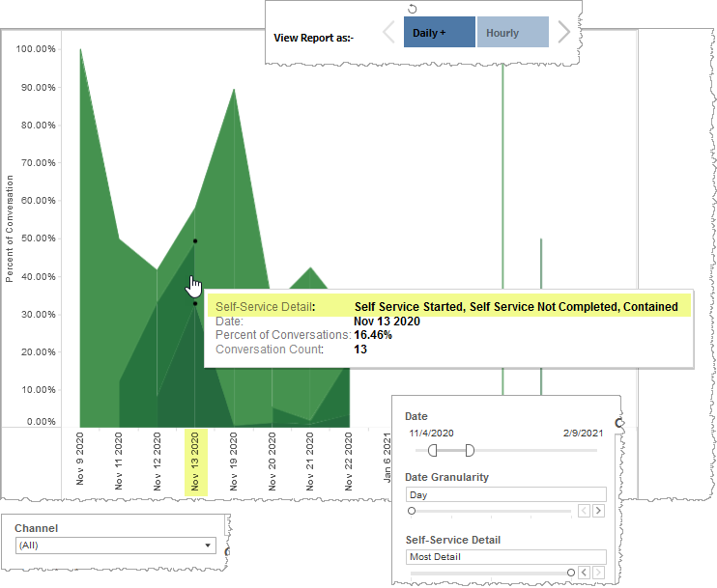Click the Date Granularity slider knob

[412, 511]
